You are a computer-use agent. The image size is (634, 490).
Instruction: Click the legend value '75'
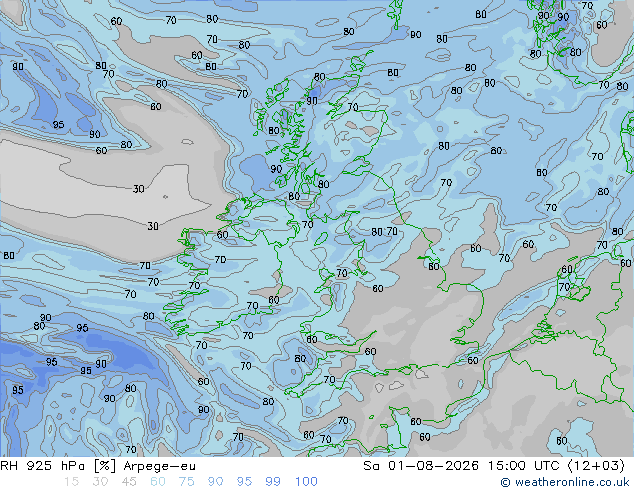click(x=186, y=482)
